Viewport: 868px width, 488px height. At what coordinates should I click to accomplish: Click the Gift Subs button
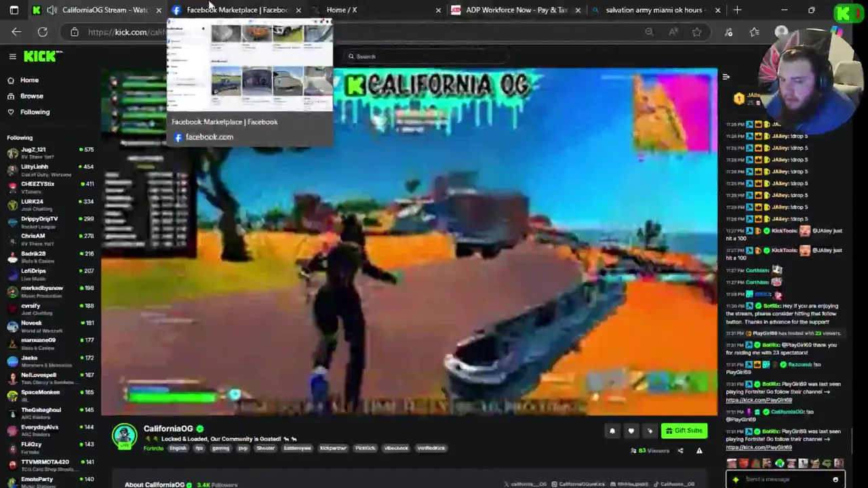click(684, 431)
